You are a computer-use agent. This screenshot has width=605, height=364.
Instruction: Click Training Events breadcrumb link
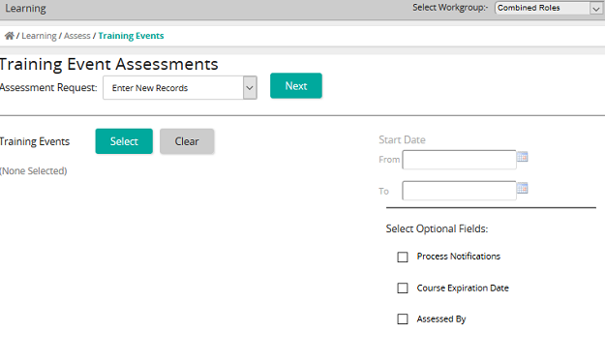pyautogui.click(x=132, y=36)
